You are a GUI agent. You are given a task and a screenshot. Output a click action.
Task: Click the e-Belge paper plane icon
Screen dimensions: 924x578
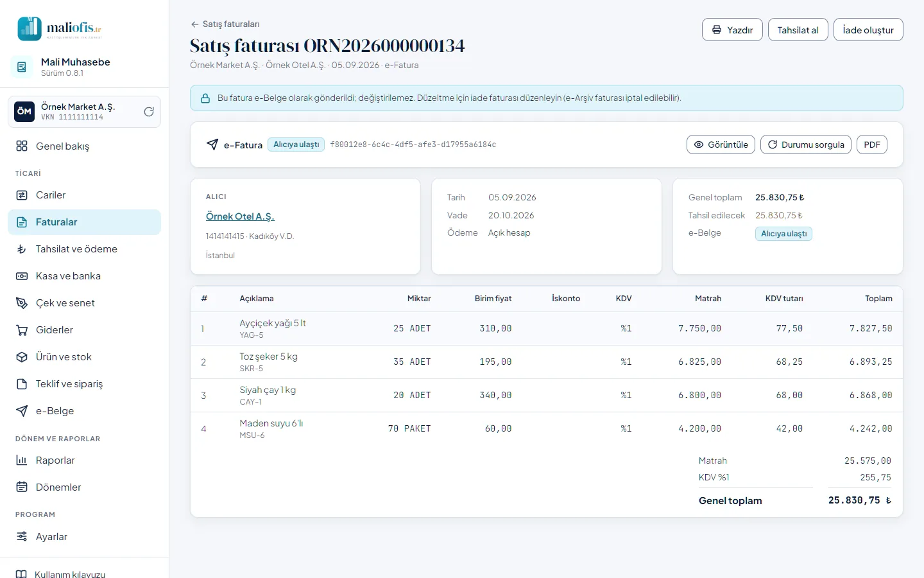pyautogui.click(x=22, y=411)
